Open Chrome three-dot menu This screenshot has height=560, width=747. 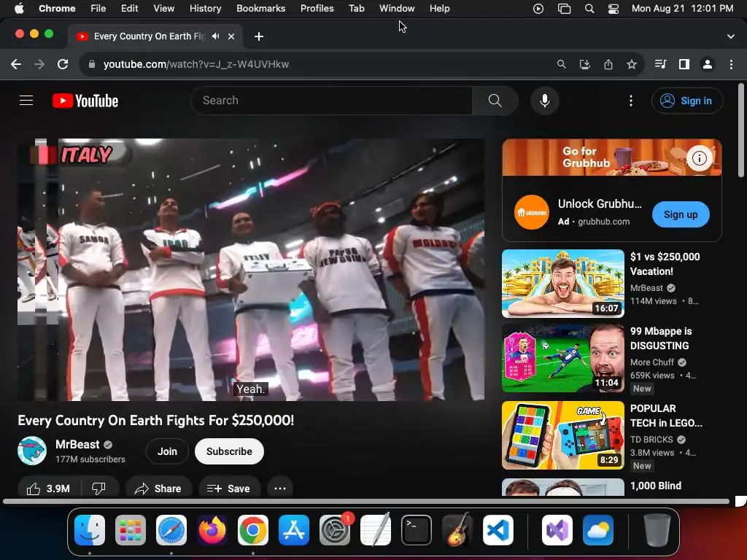(731, 64)
